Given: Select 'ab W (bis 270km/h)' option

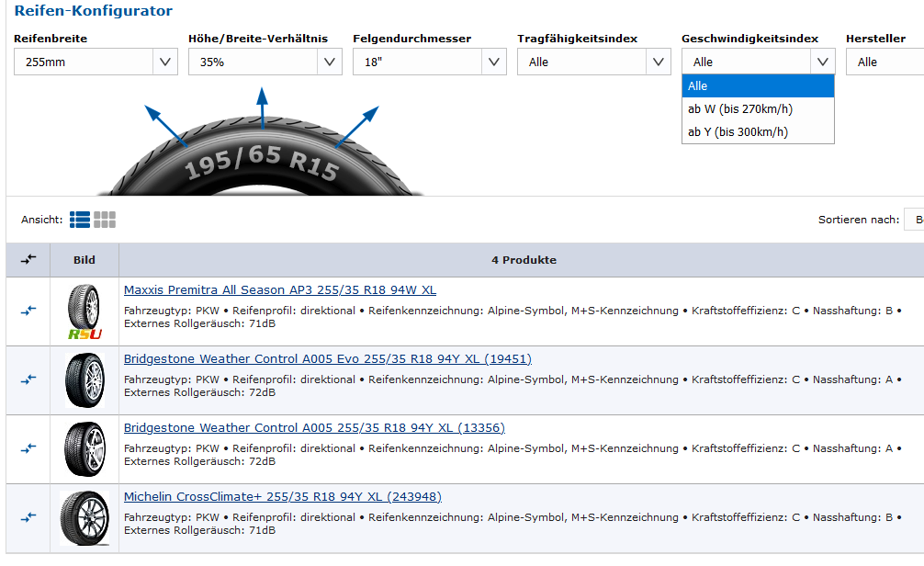Looking at the screenshot, I should (758, 109).
